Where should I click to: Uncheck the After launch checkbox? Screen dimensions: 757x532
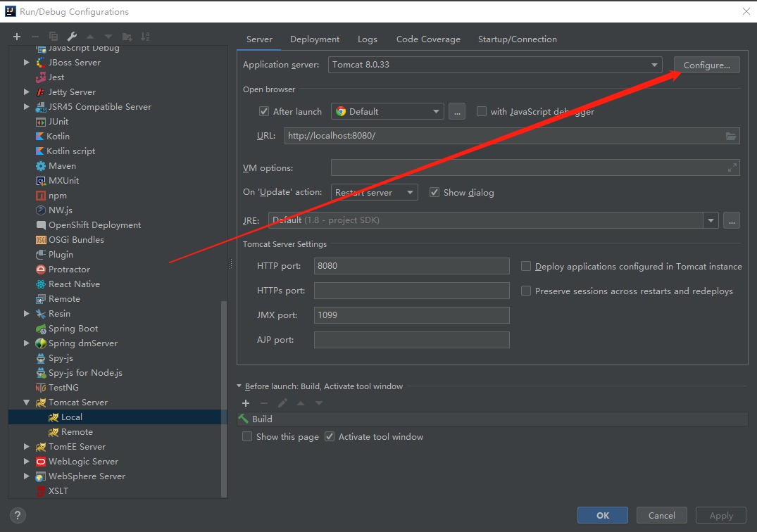click(x=263, y=111)
